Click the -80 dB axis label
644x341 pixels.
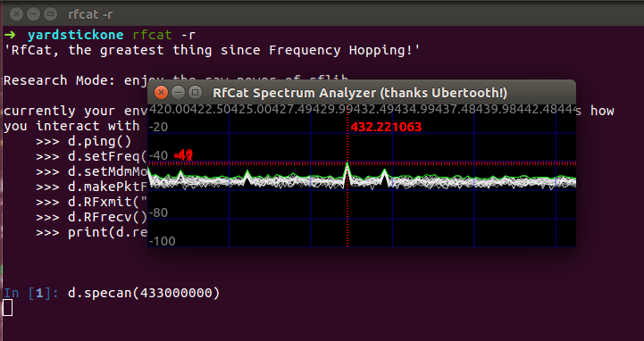(158, 212)
